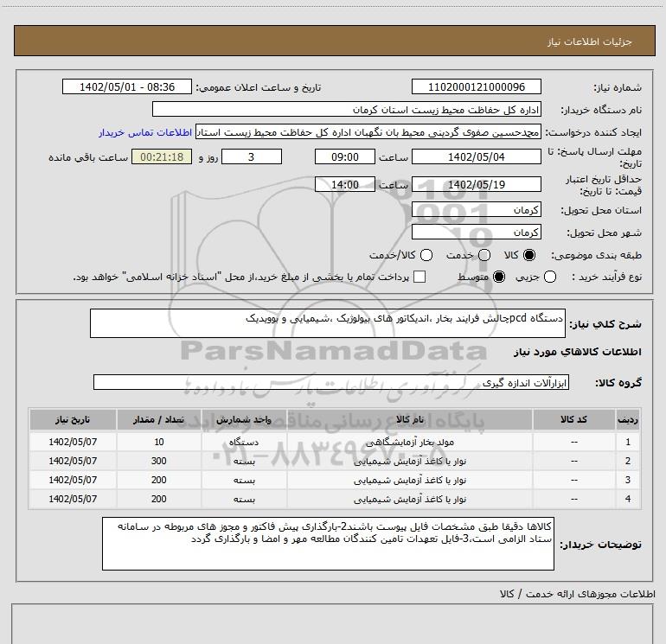Screen dimensions: 666x644
Task: Choose the متوسط purchase process option
Action: click(x=499, y=277)
